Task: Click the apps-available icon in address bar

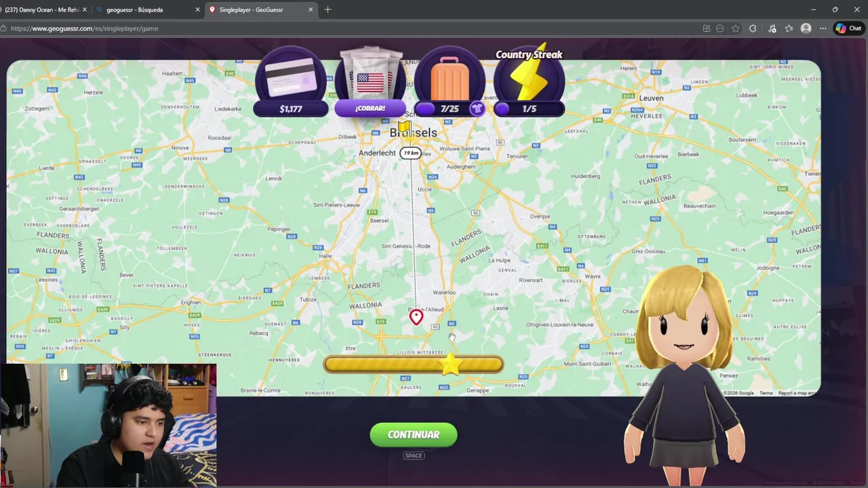Action: (707, 28)
